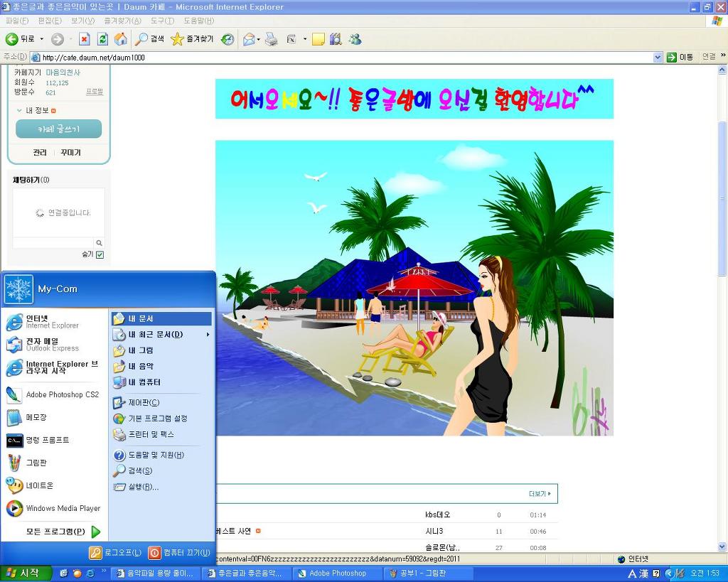The image size is (728, 582).
Task: Open 내 문서 in Start menu
Action: pos(161,318)
